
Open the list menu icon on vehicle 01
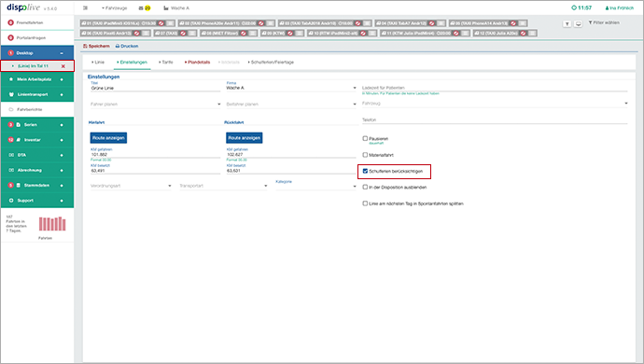171,23
